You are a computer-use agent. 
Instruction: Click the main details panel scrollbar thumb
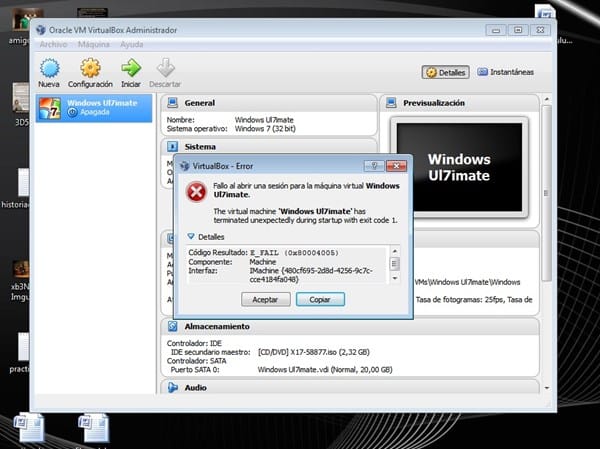click(546, 193)
